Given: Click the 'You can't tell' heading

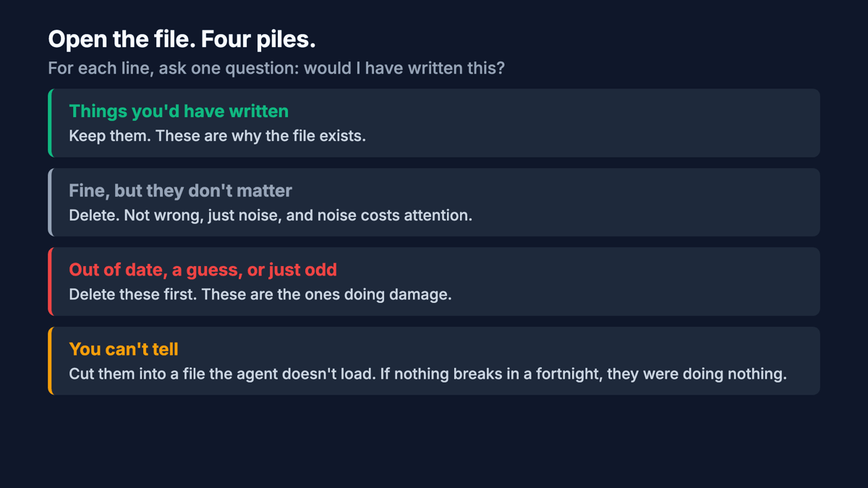Looking at the screenshot, I should (124, 348).
